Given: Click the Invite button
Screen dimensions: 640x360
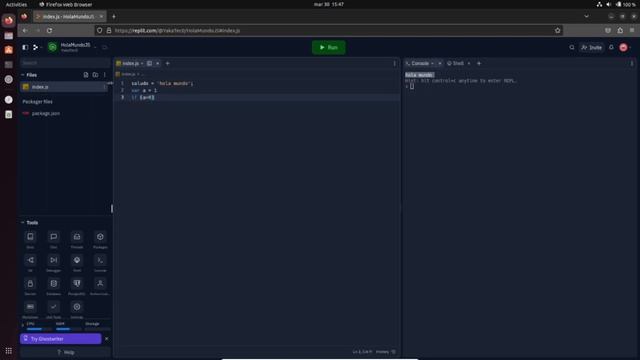Looking at the screenshot, I should pos(591,47).
